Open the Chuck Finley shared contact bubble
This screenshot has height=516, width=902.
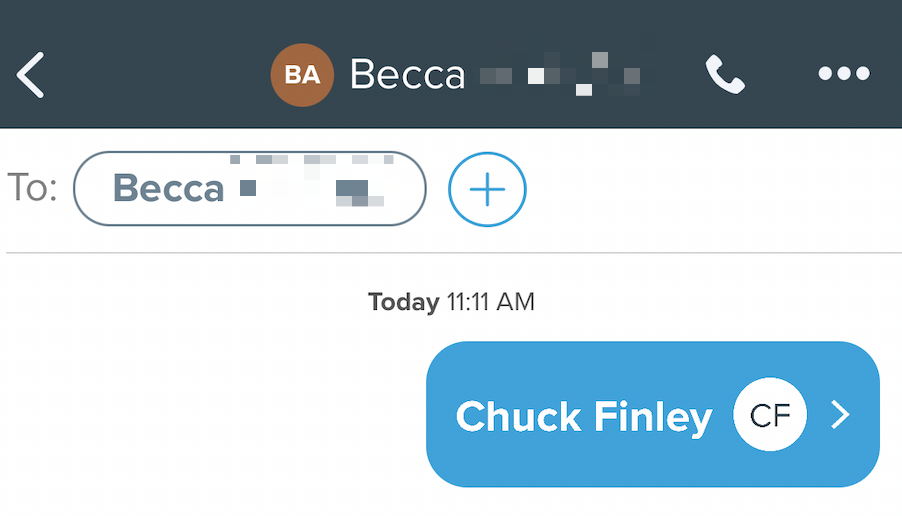click(653, 414)
